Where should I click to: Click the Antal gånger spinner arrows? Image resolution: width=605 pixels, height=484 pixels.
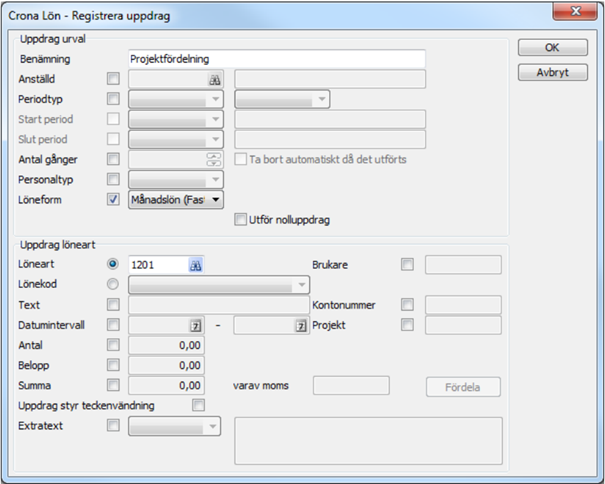coord(214,159)
